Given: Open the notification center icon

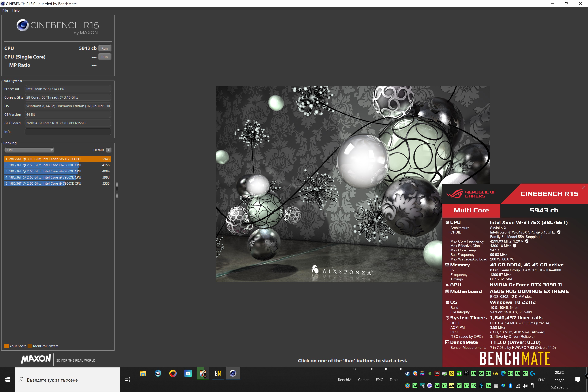Looking at the screenshot, I should point(578,379).
